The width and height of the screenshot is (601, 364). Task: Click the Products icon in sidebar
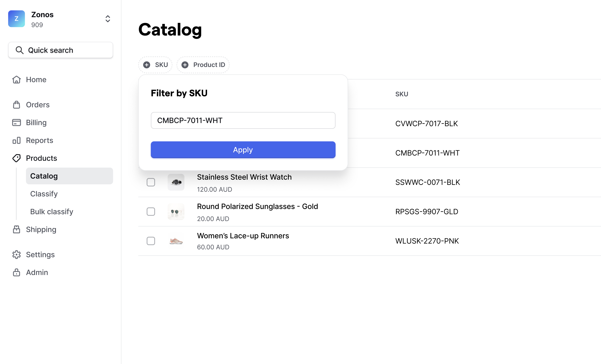pyautogui.click(x=16, y=158)
